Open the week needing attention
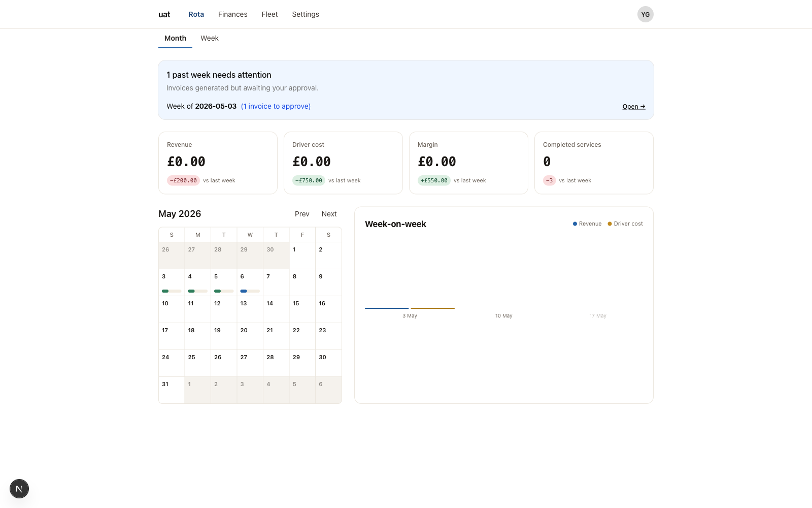 (634, 106)
